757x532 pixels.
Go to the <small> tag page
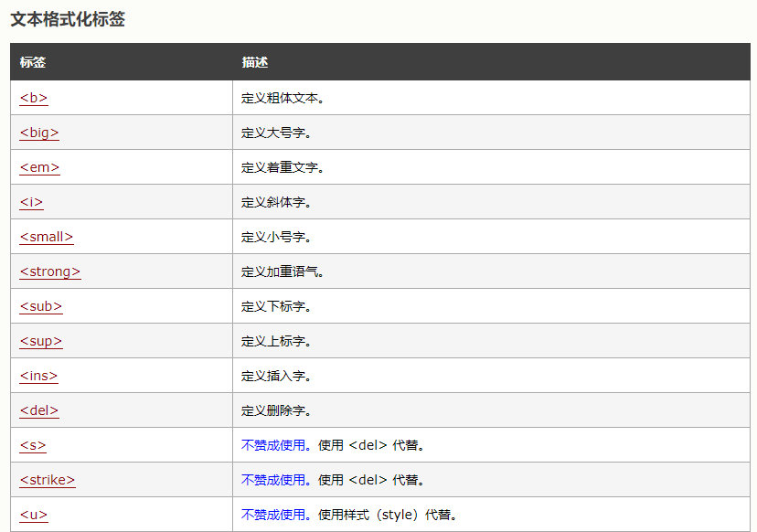click(47, 237)
